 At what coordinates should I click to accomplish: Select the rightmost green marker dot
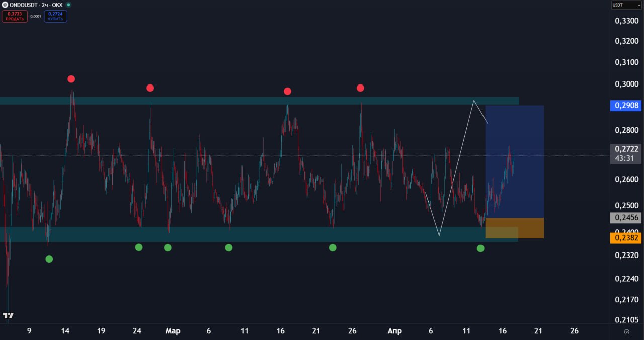(x=480, y=248)
